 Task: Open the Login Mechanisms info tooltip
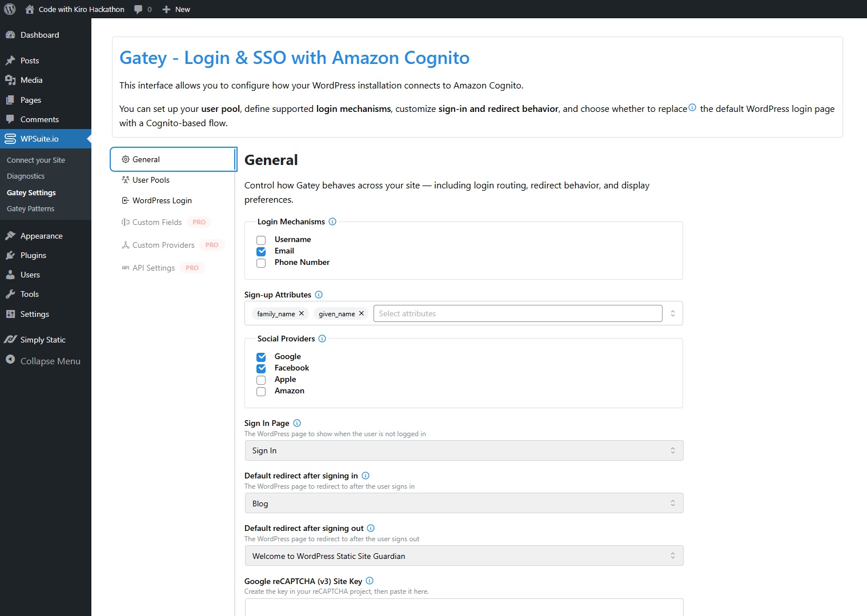[x=332, y=222]
